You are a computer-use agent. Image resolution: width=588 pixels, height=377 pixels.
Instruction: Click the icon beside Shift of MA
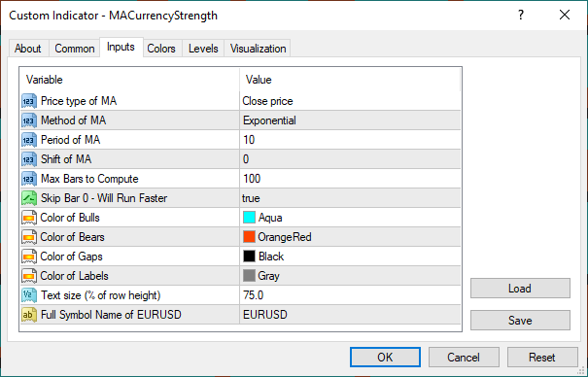pyautogui.click(x=29, y=159)
